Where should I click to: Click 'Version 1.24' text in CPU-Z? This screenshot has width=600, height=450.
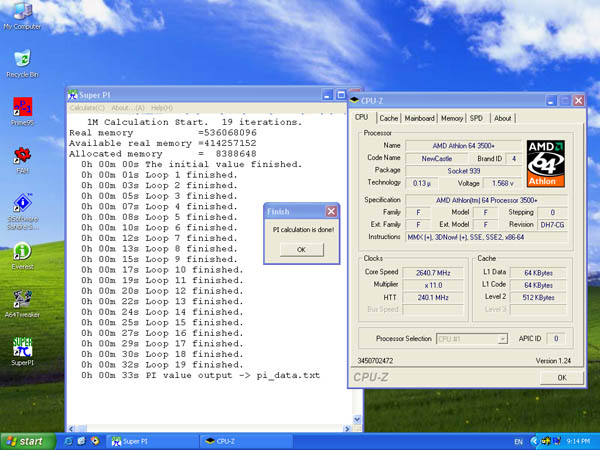pyautogui.click(x=553, y=361)
